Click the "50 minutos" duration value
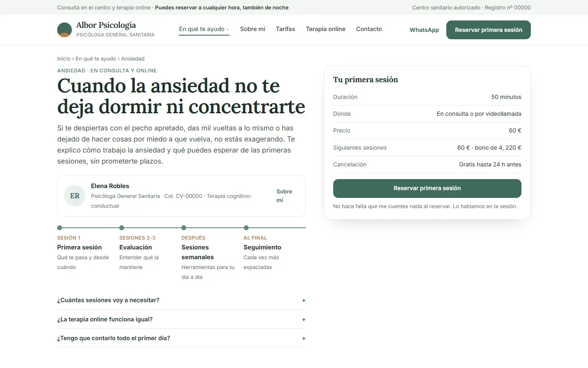Image resolution: width=588 pixels, height=368 pixels. 506,97
